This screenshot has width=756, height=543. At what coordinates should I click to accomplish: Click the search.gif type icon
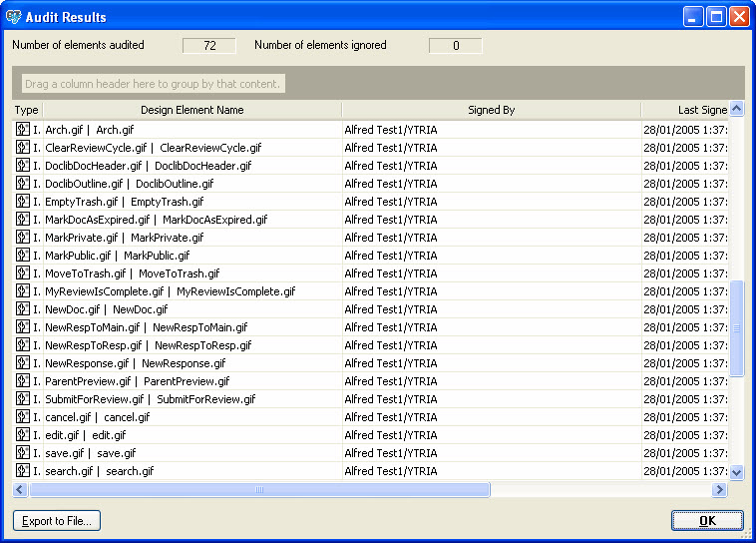click(22, 471)
